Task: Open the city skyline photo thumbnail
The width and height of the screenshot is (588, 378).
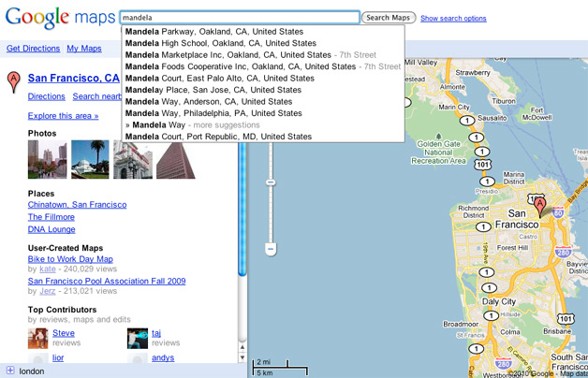Action: click(47, 159)
